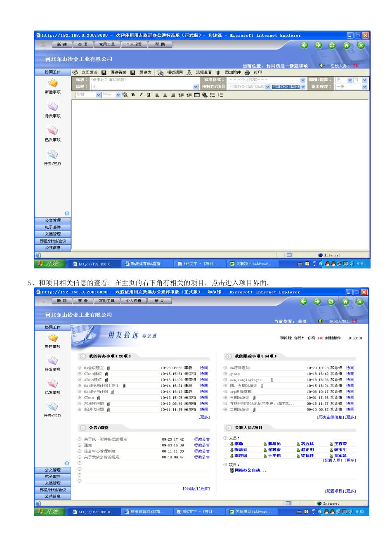Toggle underline U in editor toolbar

[149, 95]
